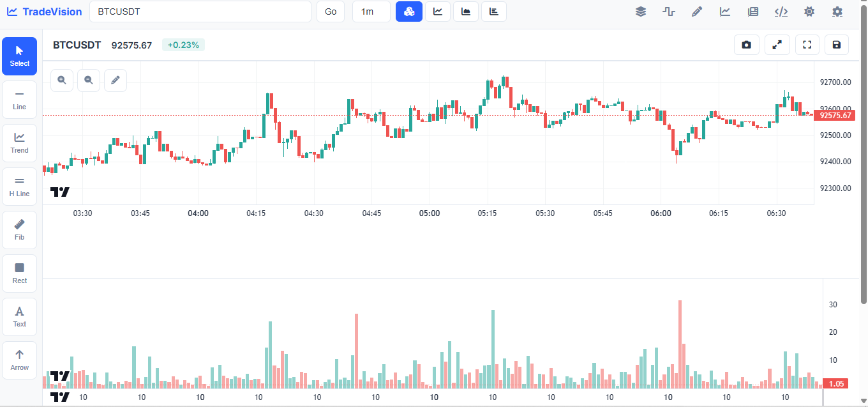Save the chart layout with the save icon
The height and width of the screenshot is (407, 868).
pos(836,45)
